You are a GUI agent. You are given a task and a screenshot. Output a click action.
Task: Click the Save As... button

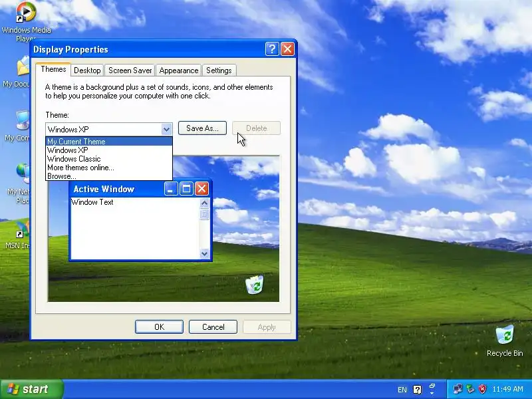coord(202,128)
